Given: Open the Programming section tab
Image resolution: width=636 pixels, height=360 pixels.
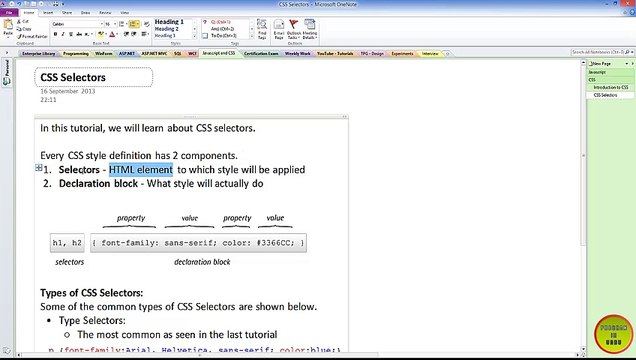Looking at the screenshot, I should tap(75, 54).
